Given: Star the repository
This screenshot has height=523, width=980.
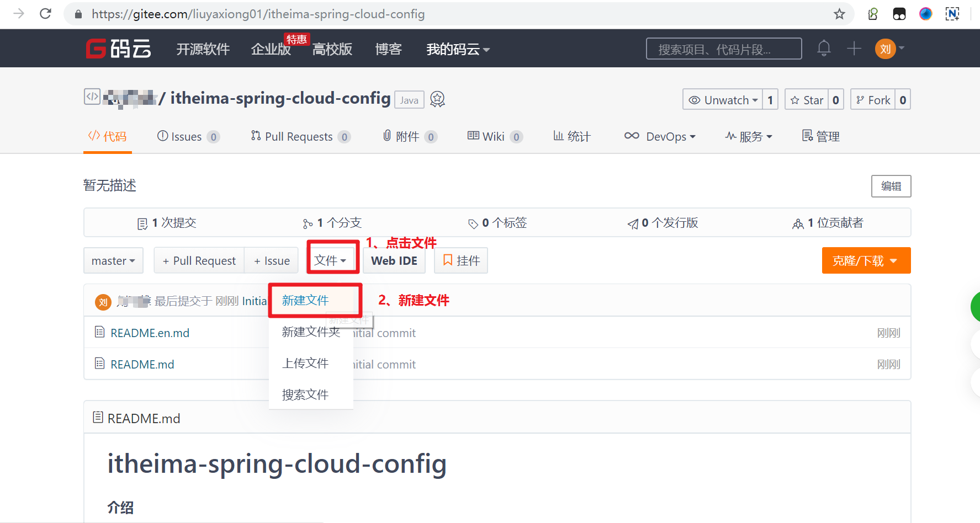Looking at the screenshot, I should point(807,100).
